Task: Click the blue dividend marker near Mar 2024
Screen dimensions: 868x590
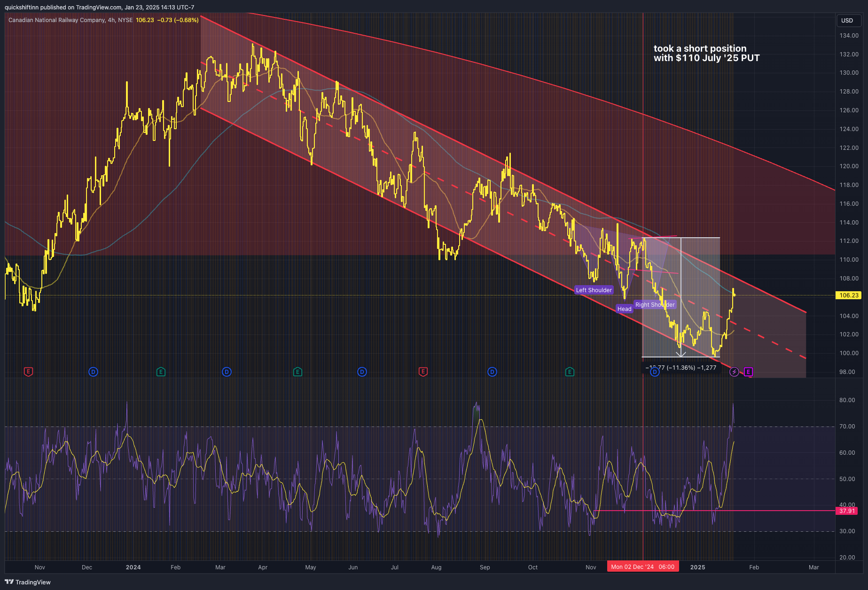Action: (227, 372)
